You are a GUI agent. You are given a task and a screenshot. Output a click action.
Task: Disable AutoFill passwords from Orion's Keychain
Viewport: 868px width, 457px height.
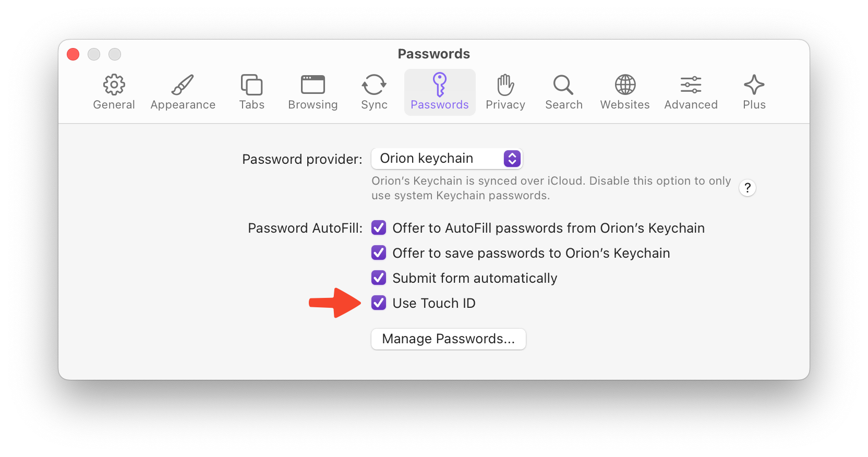pyautogui.click(x=379, y=228)
